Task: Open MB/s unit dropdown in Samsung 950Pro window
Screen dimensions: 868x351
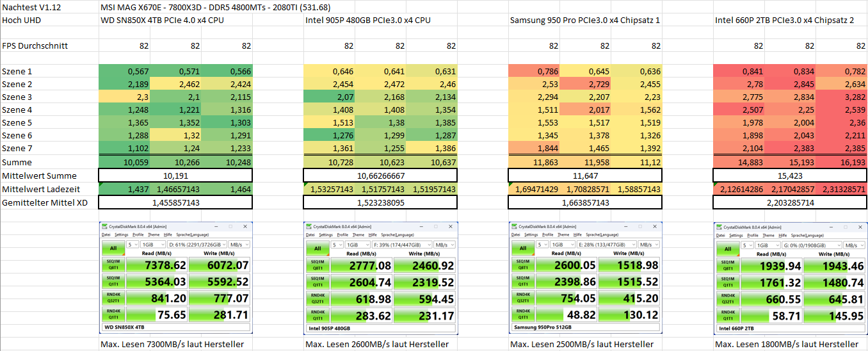Action: [650, 245]
